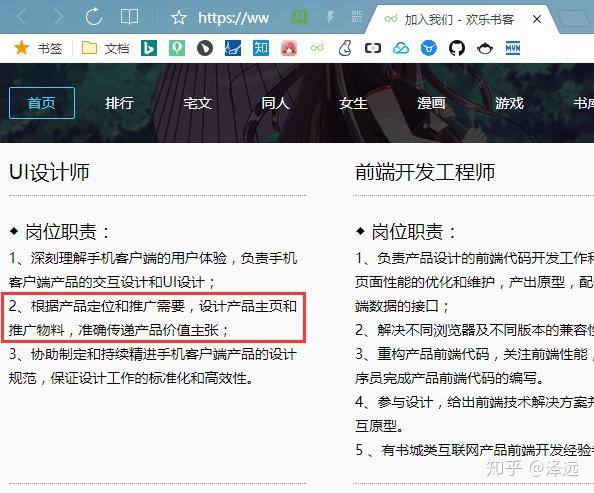Open a new tab with the blank tab button
The image size is (594, 493).
point(575,19)
